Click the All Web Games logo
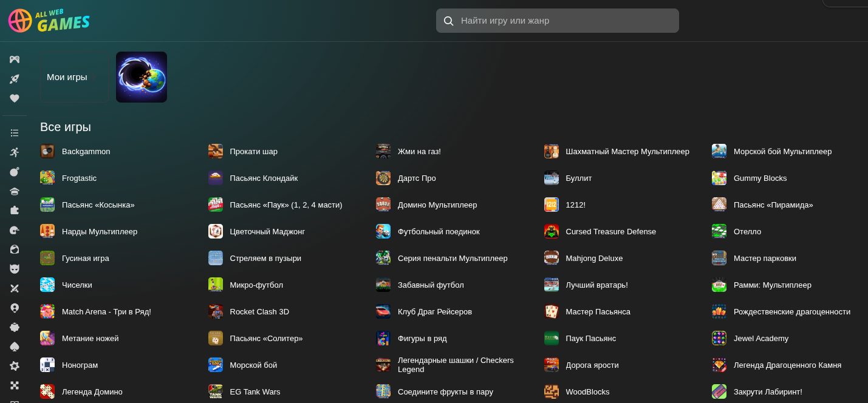Viewport: 868px width, 403px height. pos(49,21)
